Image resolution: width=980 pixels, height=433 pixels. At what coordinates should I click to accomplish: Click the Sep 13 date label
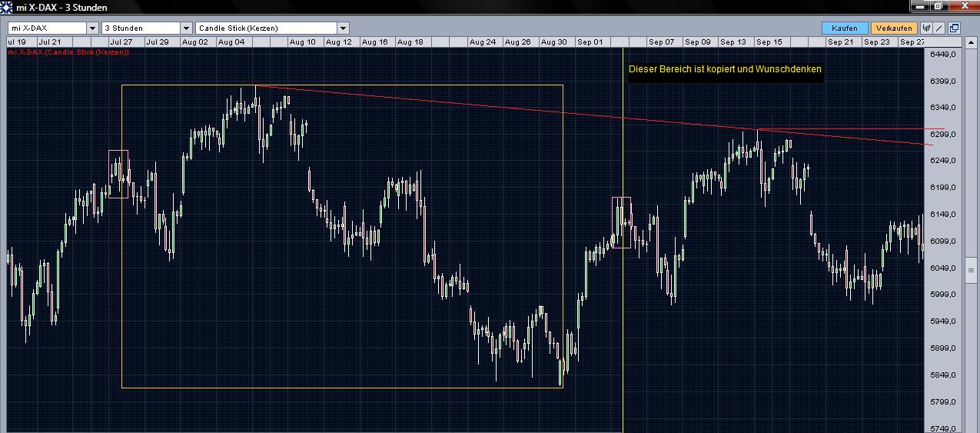(x=733, y=42)
